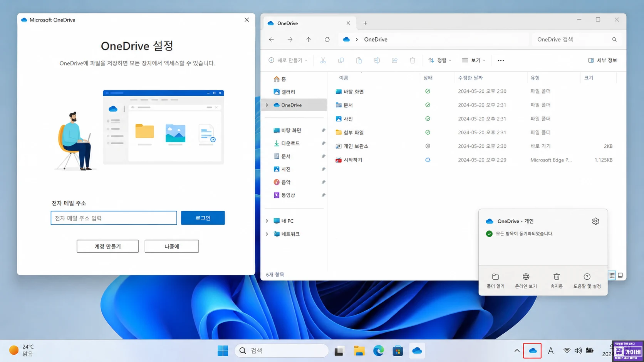
Task: Click the Rename icon in Explorer toolbar
Action: point(377,60)
